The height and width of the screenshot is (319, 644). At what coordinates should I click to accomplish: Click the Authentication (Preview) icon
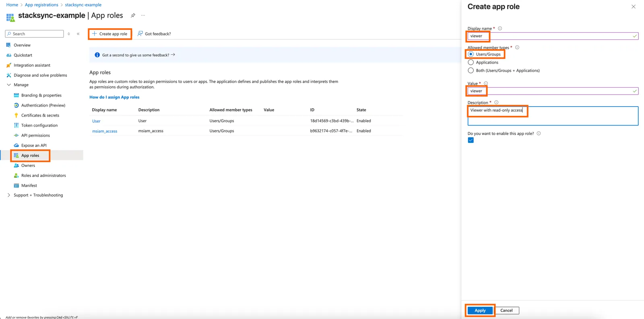17,105
